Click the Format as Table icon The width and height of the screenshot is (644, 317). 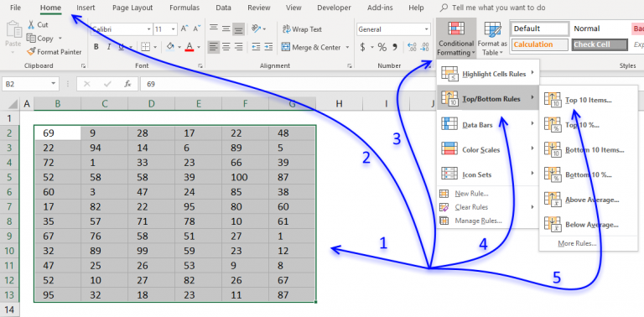pyautogui.click(x=492, y=31)
